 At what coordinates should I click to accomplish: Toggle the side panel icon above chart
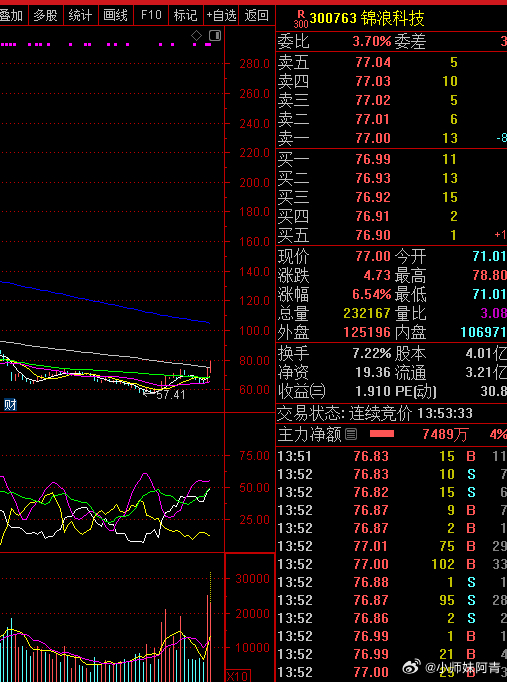[215, 35]
